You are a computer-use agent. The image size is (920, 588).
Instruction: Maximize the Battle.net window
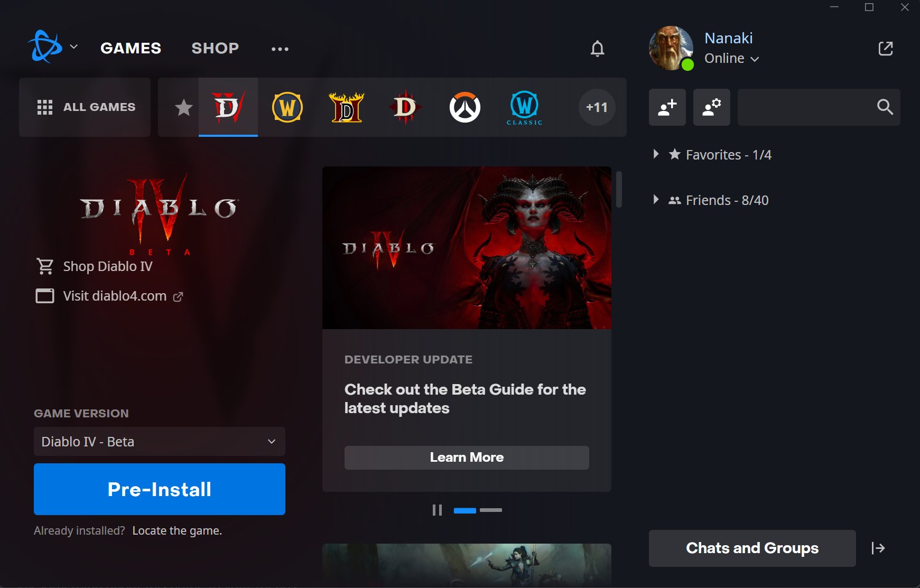pos(869,7)
